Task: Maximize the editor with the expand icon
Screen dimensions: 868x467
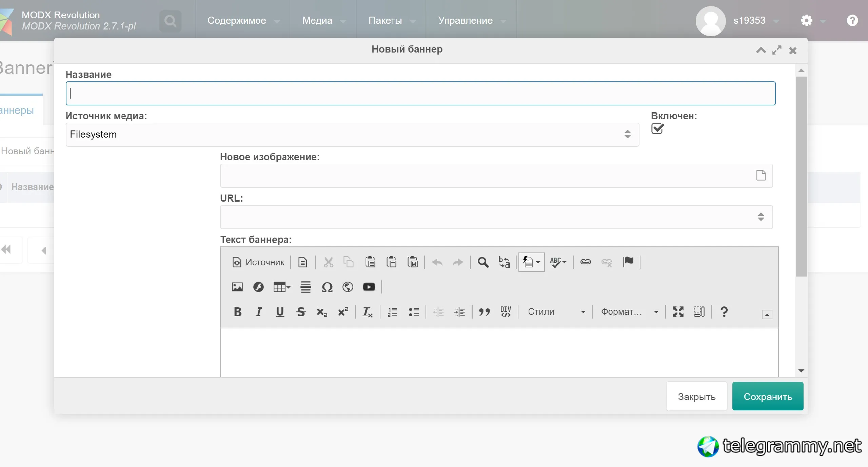Action: (x=678, y=312)
